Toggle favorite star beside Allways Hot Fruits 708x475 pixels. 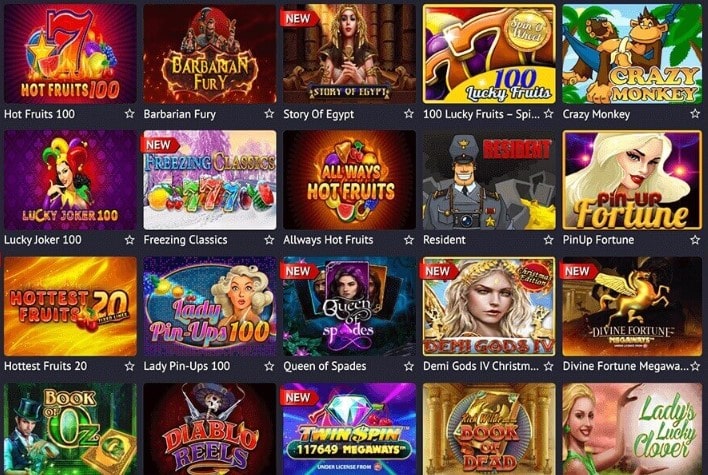pyautogui.click(x=409, y=240)
